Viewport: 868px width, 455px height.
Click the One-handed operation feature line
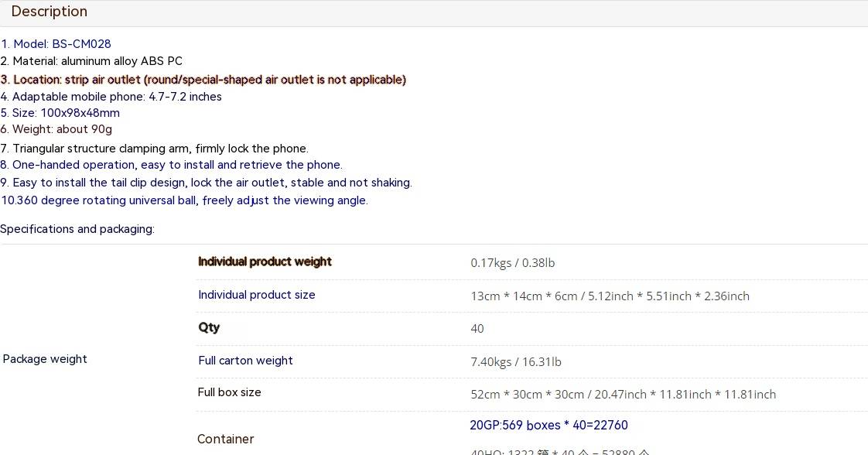tap(171, 165)
